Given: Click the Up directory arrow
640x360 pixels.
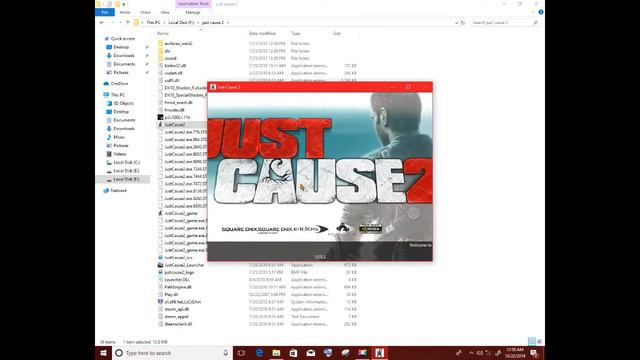Looking at the screenshot, I should coord(128,22).
